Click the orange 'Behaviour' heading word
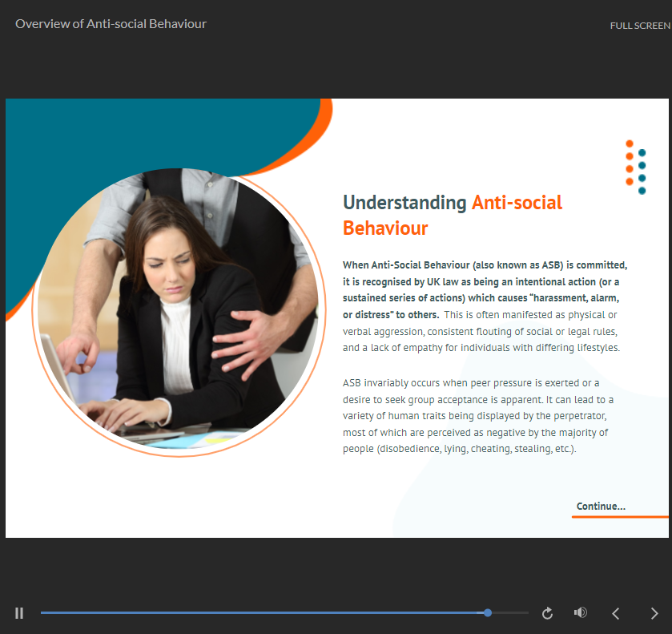The image size is (672, 634). pos(385,228)
